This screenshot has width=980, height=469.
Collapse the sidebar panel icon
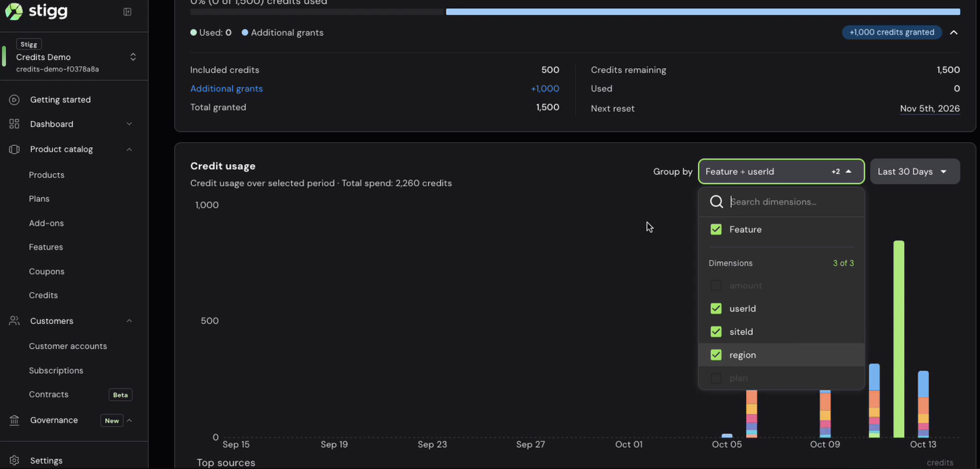click(127, 12)
